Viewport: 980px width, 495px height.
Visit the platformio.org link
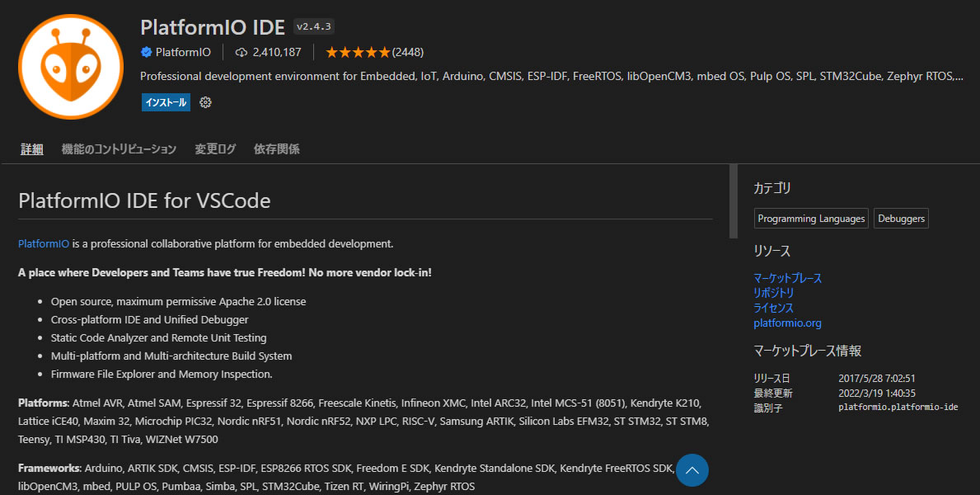pos(787,323)
